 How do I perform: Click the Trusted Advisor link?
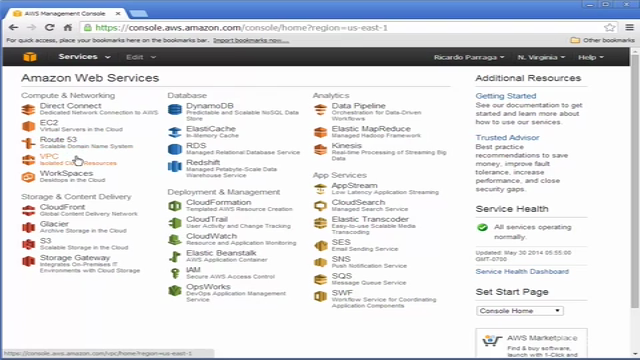[507, 138]
